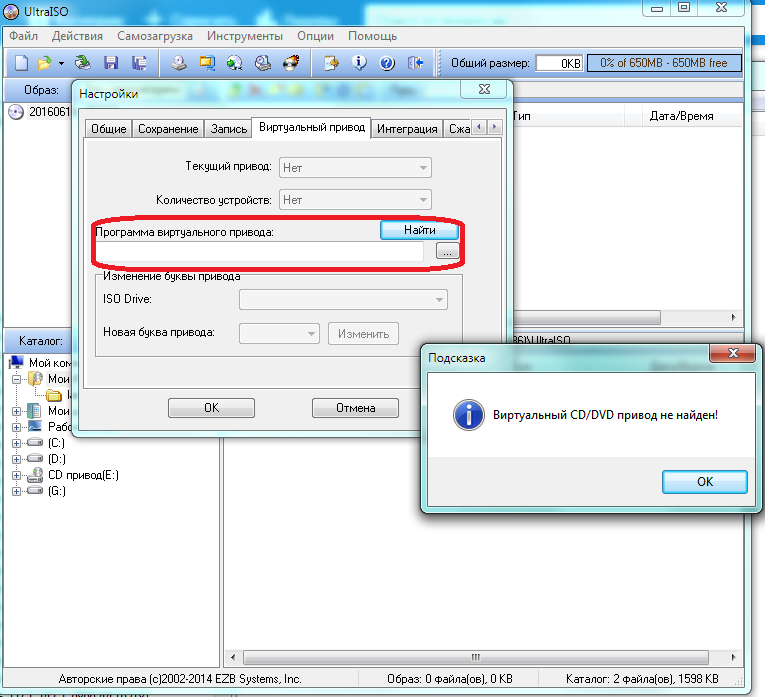Click the virtual drive program path field
The width and height of the screenshot is (765, 697).
[x=260, y=252]
